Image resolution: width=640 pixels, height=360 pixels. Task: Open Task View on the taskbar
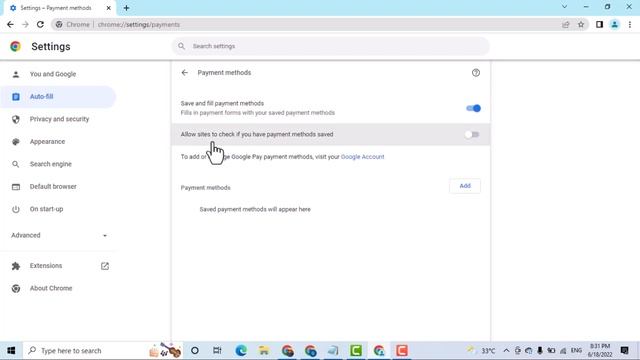click(x=217, y=351)
